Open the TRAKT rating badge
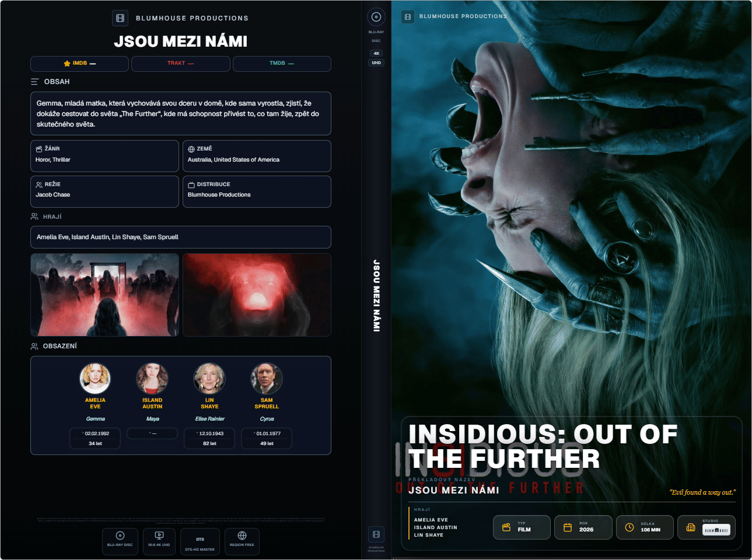This screenshot has height=560, width=752. coord(181,64)
